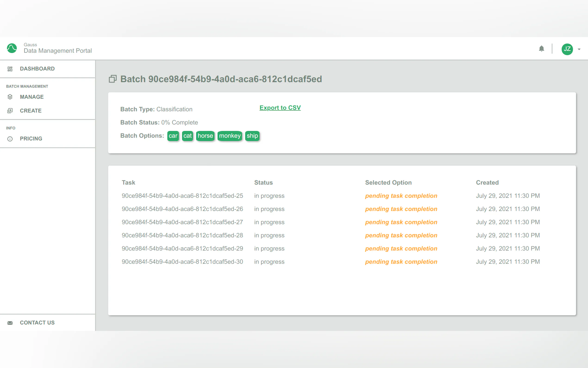The image size is (588, 368).
Task: Click the JZ user avatar
Action: tap(567, 49)
